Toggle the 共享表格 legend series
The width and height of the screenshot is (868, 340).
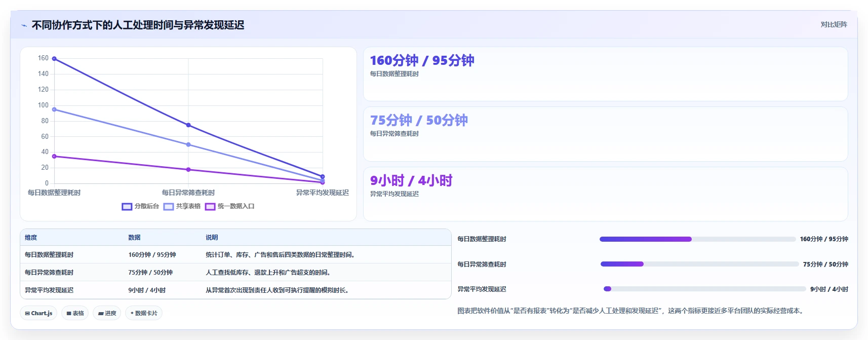pos(182,206)
